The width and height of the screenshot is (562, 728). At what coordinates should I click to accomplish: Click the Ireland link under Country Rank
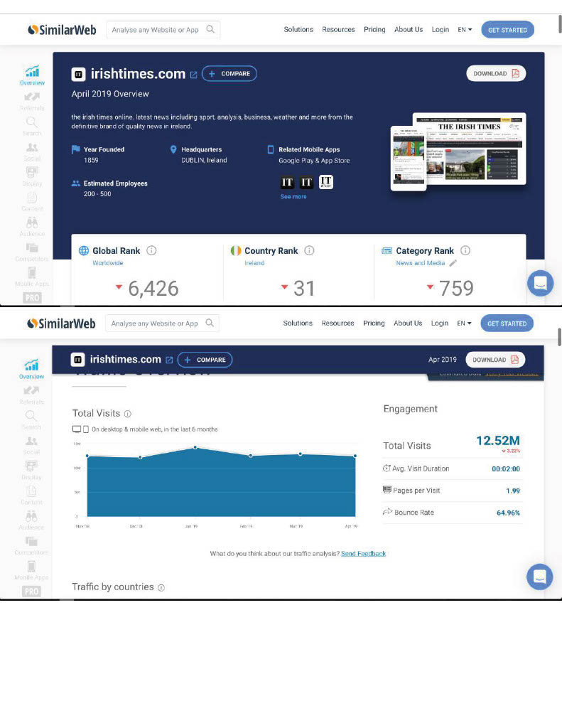(x=254, y=263)
